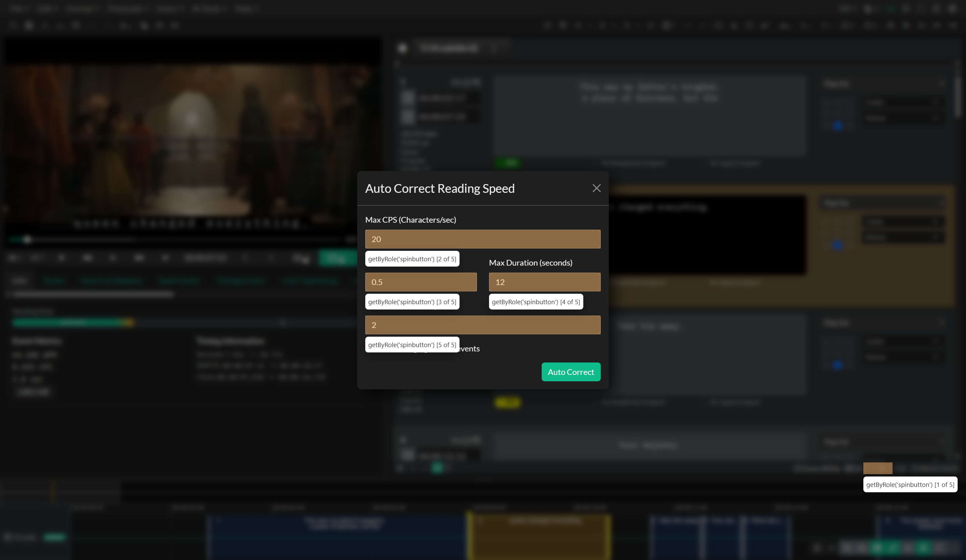
Task: Click the 'Max CPS (Characters/sec)' label
Action: coord(411,220)
